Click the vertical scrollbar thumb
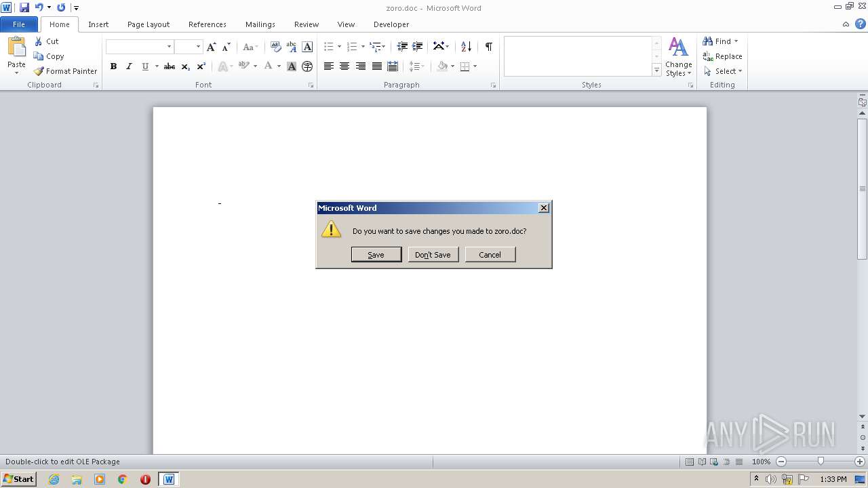The image size is (868, 488). tap(863, 188)
